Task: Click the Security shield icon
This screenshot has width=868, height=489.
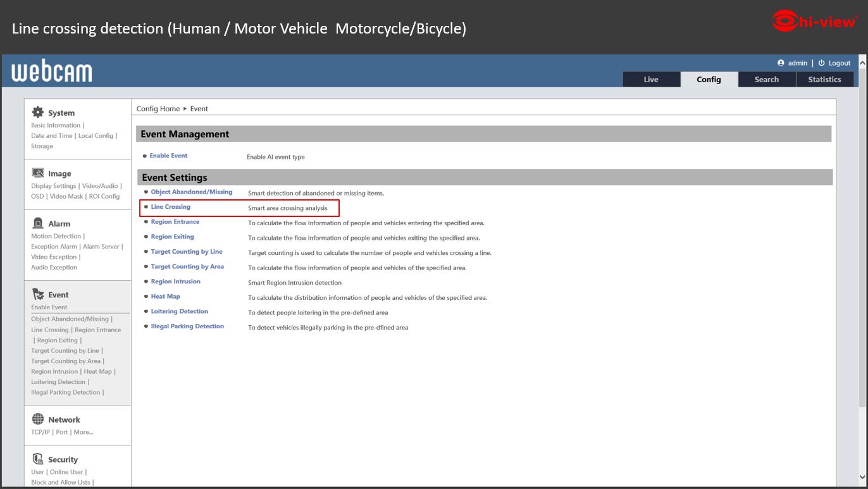Action: point(38,459)
